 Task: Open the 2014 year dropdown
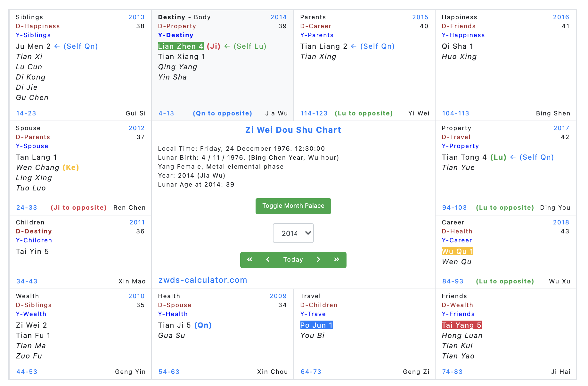293,233
